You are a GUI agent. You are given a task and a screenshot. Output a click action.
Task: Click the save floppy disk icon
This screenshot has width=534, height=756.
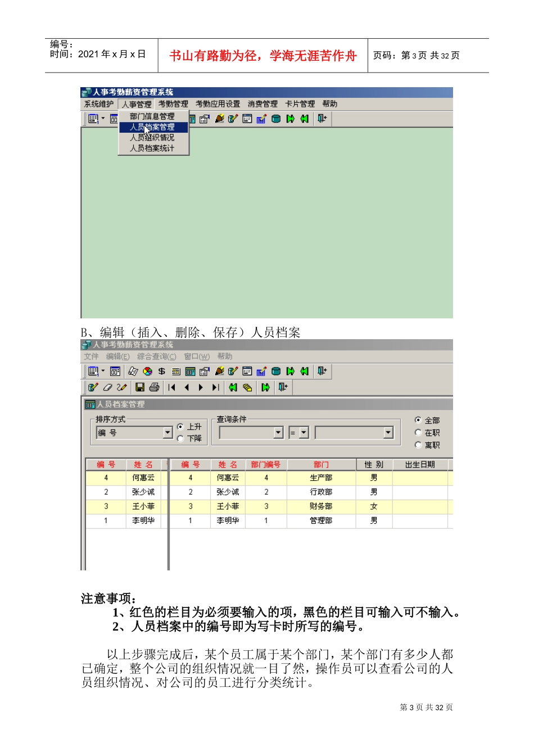(140, 387)
